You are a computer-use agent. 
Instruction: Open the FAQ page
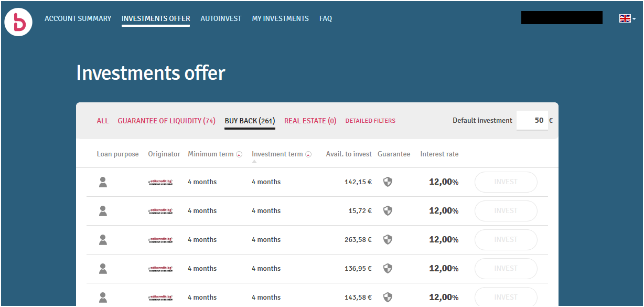pos(326,18)
